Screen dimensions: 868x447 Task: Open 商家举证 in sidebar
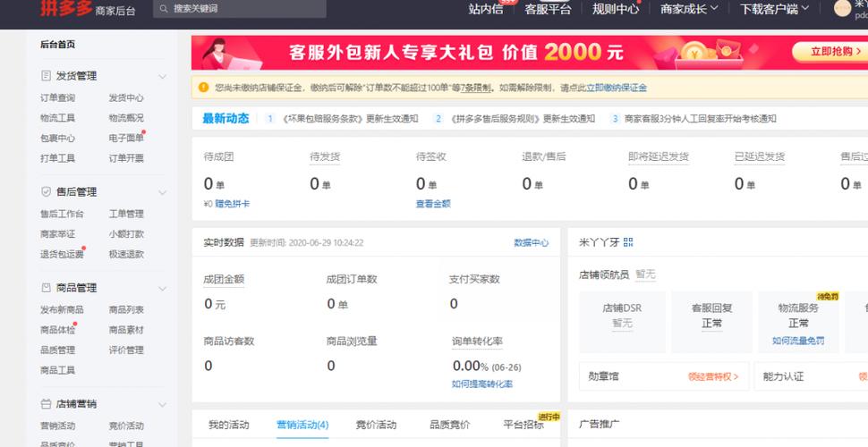coord(57,234)
